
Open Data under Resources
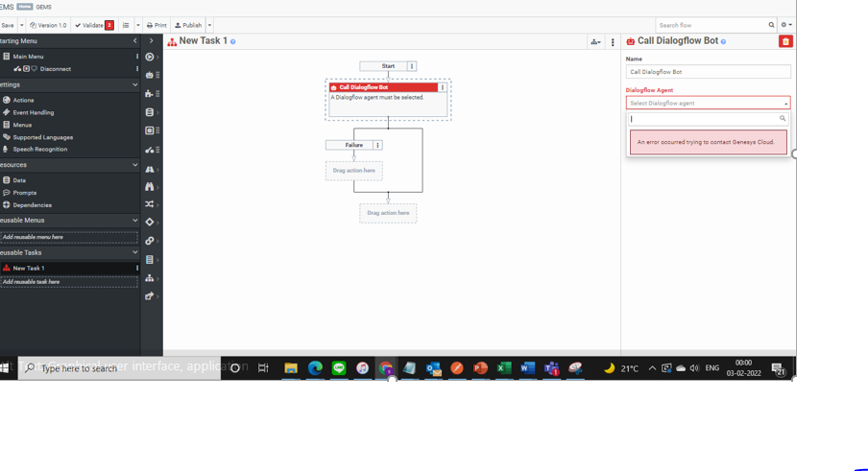click(x=19, y=180)
